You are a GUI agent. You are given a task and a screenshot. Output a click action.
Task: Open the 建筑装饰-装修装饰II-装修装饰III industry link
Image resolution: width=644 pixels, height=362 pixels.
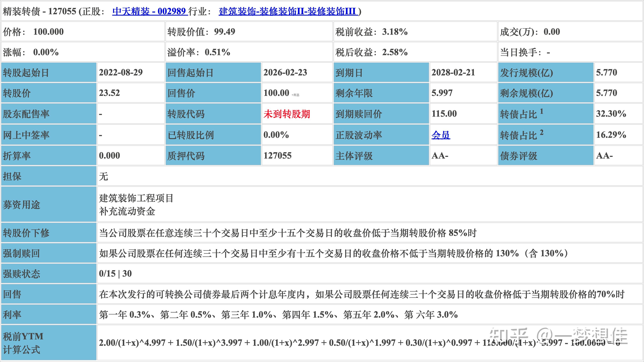tap(288, 11)
